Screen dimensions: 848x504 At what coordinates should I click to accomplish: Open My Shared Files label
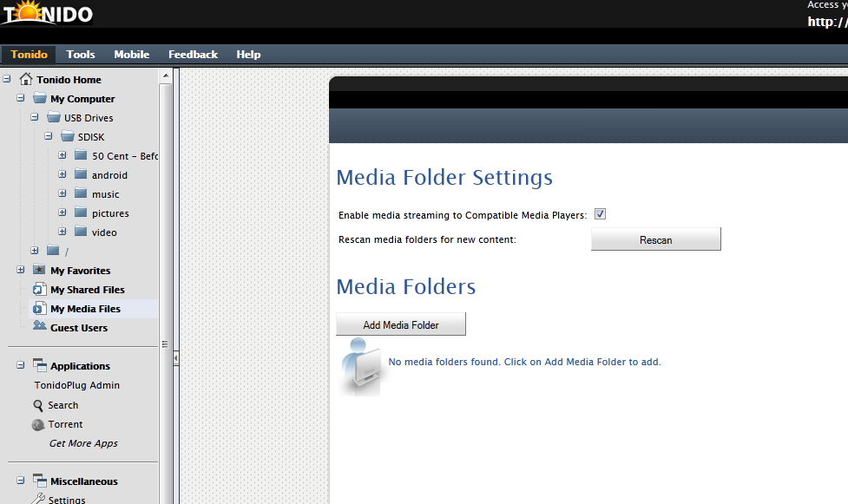click(x=88, y=290)
